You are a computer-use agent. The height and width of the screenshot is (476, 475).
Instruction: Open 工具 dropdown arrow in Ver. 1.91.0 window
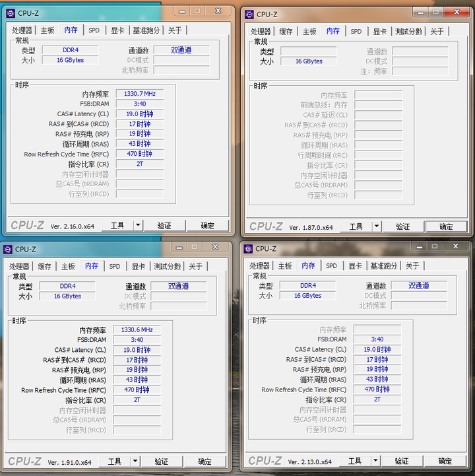click(135, 461)
